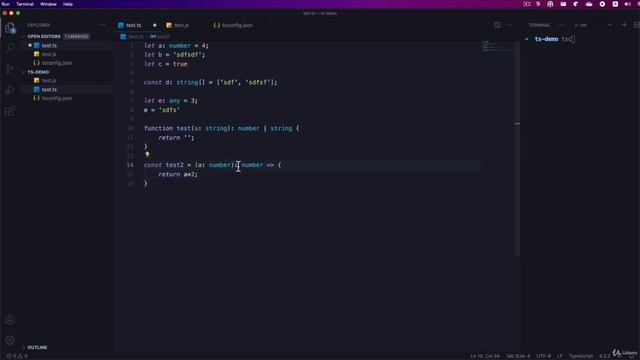
Task: Click the 'return a*2;' code line
Action: click(178, 174)
